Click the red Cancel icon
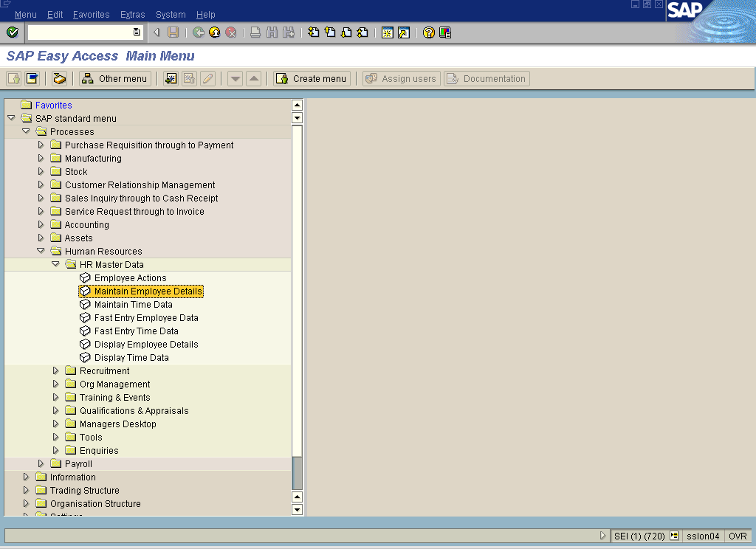 [231, 32]
